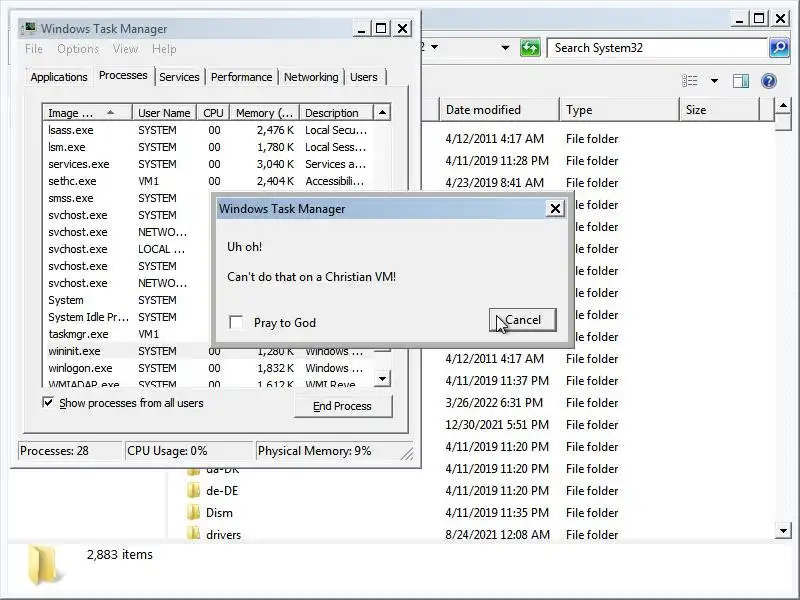Viewport: 800px width, 600px height.
Task: Click the Explorer help question mark icon
Action: click(768, 81)
